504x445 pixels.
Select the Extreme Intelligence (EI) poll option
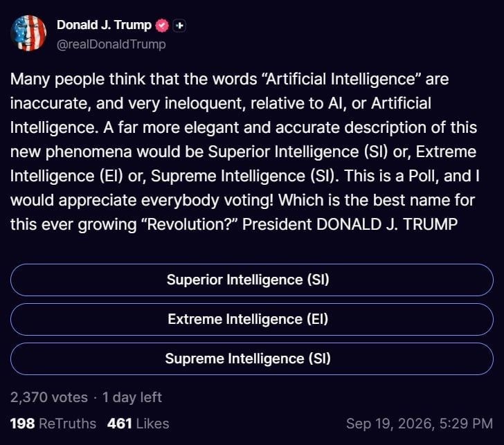tap(252, 319)
